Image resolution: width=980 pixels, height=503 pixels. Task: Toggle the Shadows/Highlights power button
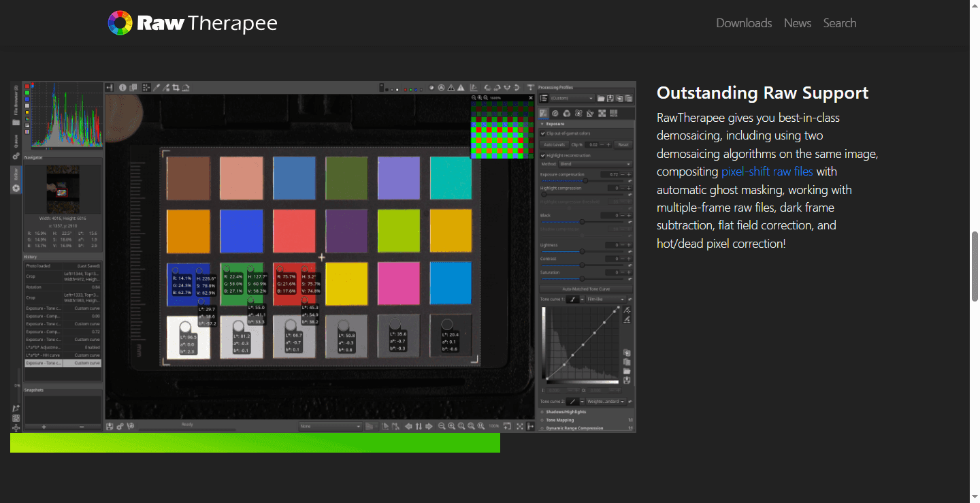point(542,412)
